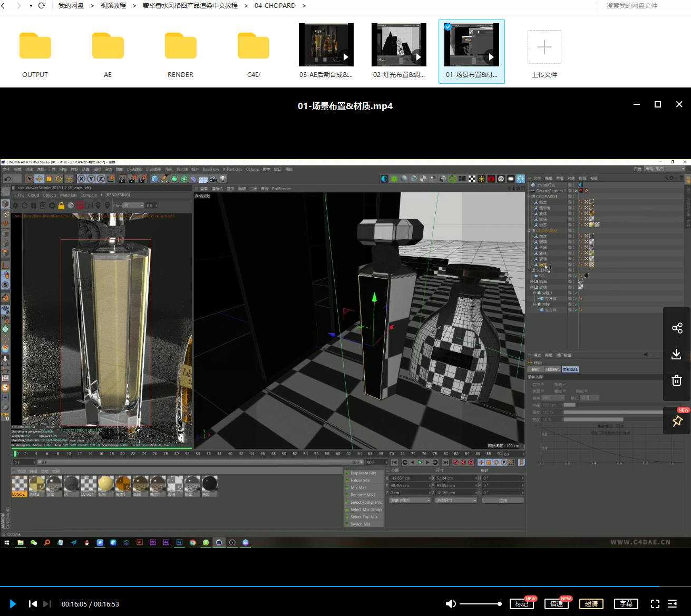
Task: Skip to the previous video
Action: (x=33, y=604)
